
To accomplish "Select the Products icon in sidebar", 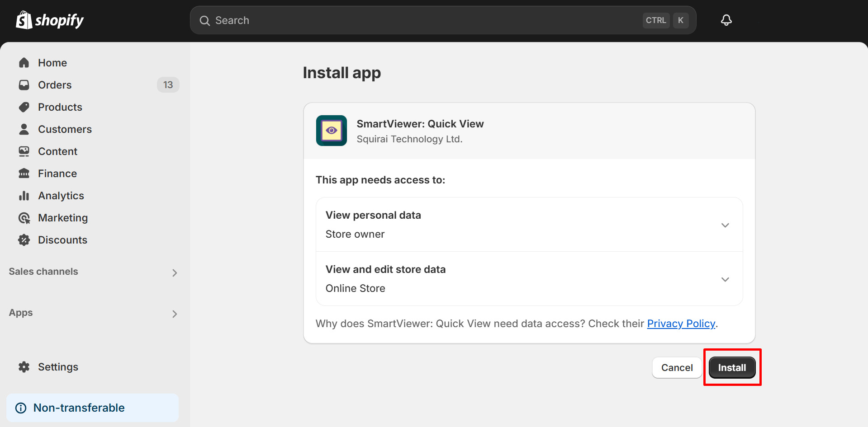I will [x=24, y=107].
